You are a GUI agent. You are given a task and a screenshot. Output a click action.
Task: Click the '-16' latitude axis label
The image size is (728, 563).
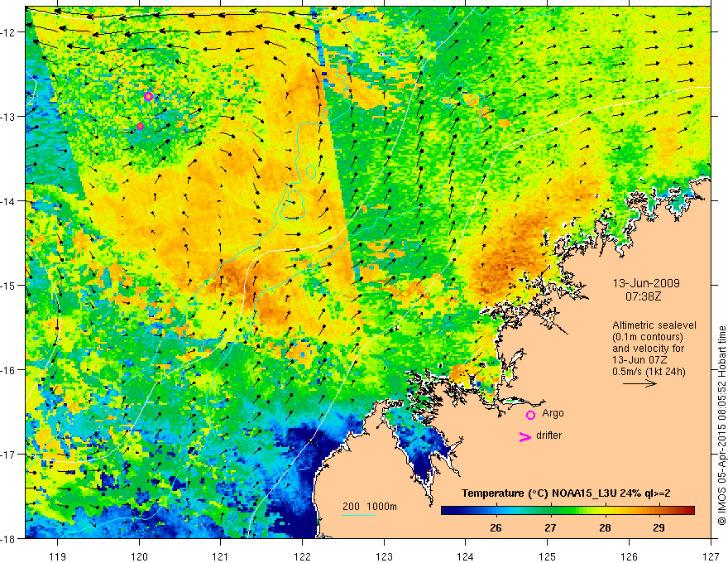9,370
